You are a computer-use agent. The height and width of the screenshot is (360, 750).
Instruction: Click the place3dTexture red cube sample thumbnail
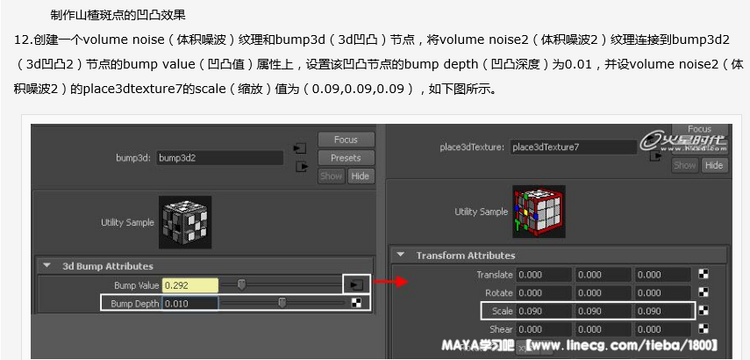539,211
